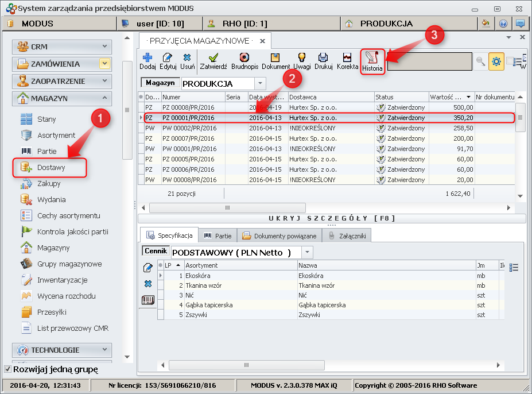Viewport: 532px width, 394px height.
Task: Toggle the Rozwijaj jedną grupę checkbox
Action: pyautogui.click(x=7, y=369)
